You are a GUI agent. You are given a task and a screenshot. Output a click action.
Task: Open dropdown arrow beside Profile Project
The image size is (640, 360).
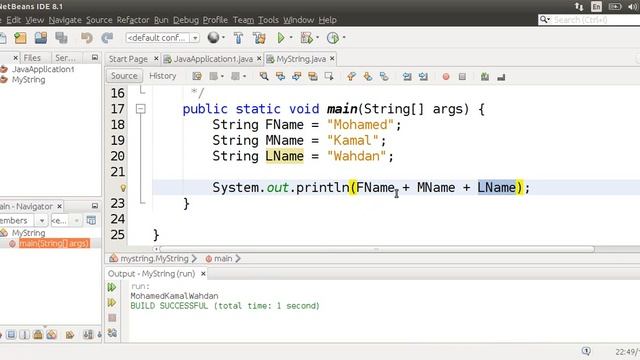point(344,38)
